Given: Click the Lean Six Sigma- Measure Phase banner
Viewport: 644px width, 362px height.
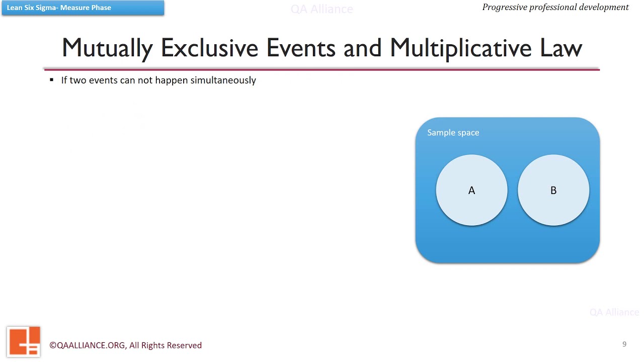Looking at the screenshot, I should 83,8.
